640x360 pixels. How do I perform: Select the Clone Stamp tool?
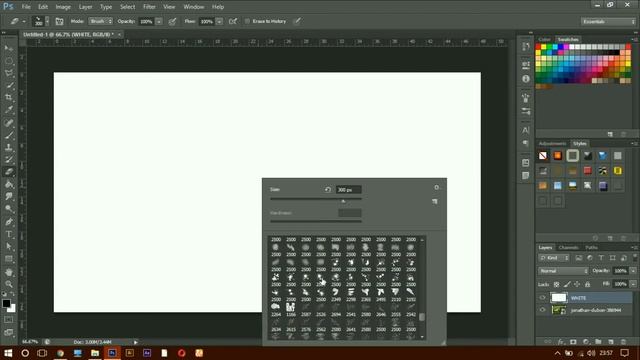(9, 147)
